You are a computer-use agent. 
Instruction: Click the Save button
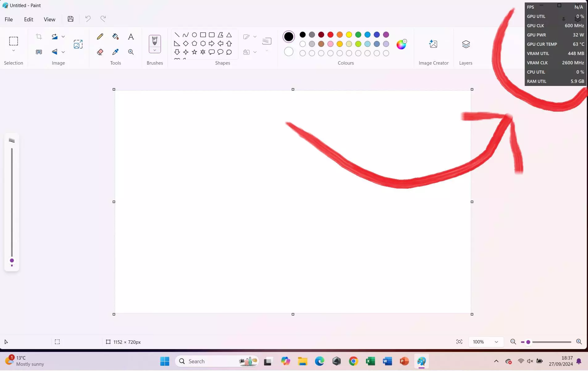70,19
